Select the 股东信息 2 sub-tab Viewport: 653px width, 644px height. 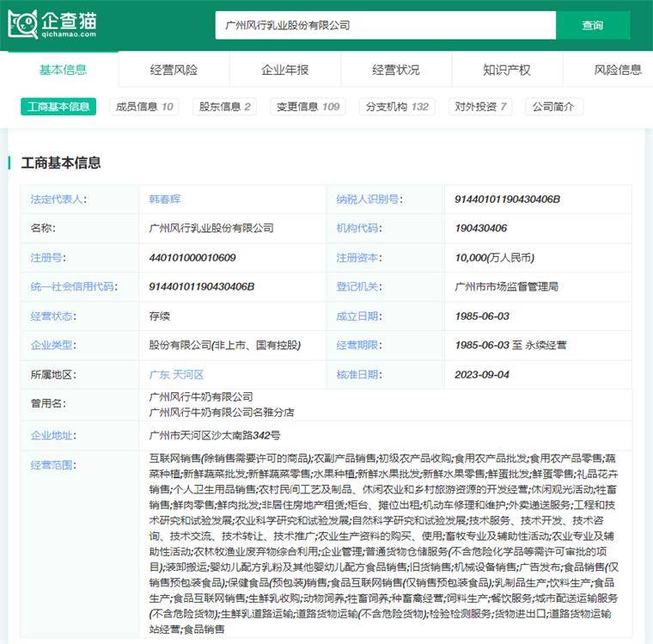click(x=224, y=107)
